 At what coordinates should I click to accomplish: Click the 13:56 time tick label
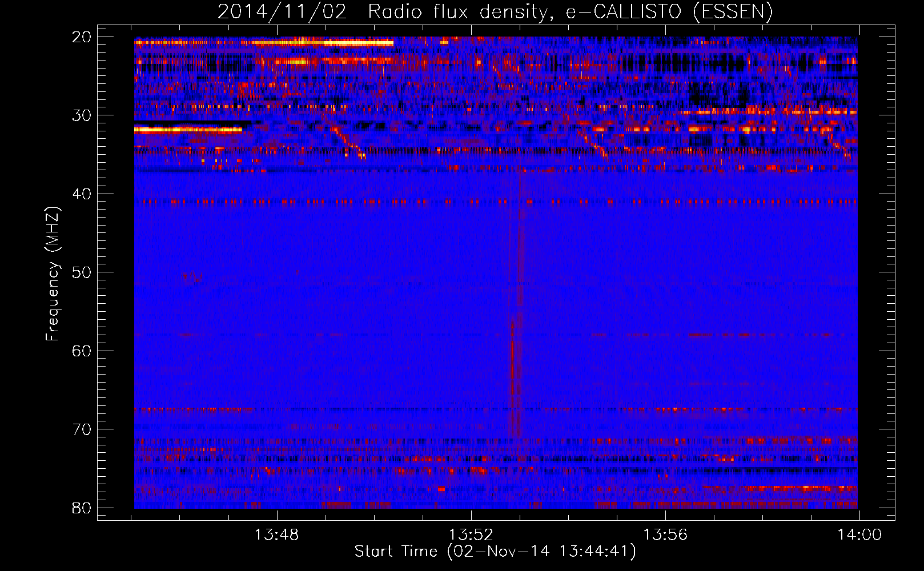(665, 535)
